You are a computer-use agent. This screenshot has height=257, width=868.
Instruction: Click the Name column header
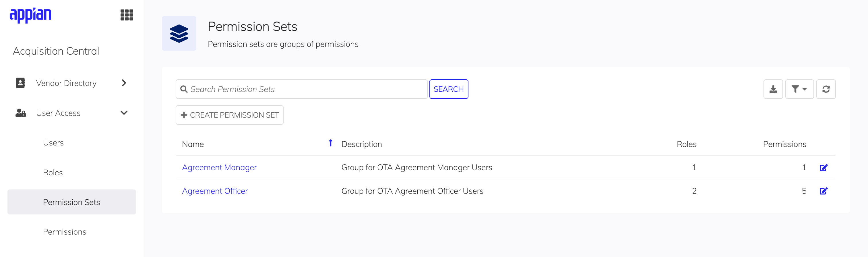click(x=193, y=144)
